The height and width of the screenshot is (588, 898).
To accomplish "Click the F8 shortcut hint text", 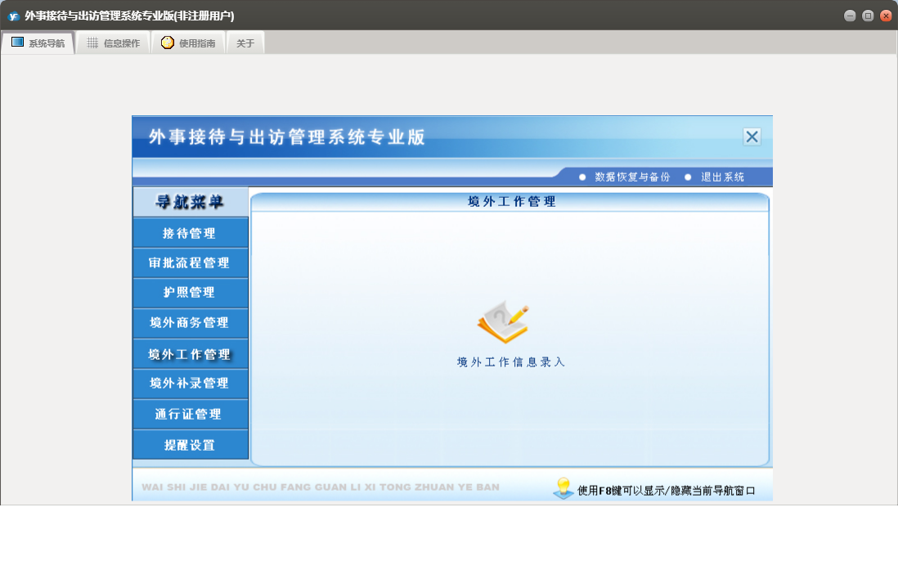I will (x=666, y=491).
